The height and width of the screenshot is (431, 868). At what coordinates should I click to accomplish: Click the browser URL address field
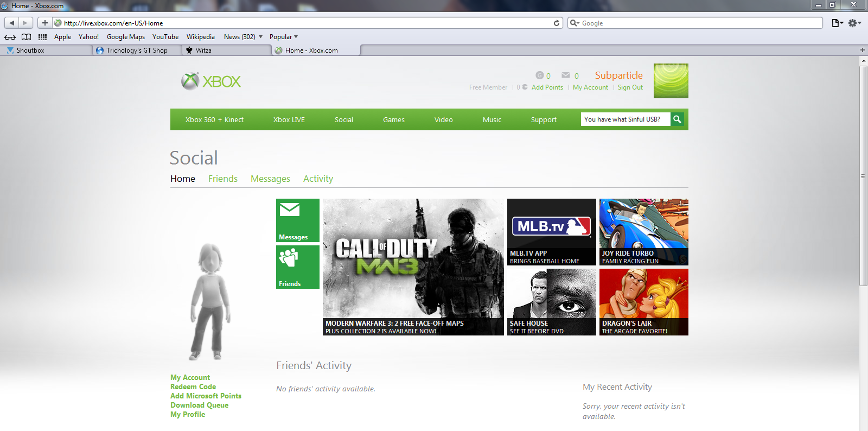point(307,23)
